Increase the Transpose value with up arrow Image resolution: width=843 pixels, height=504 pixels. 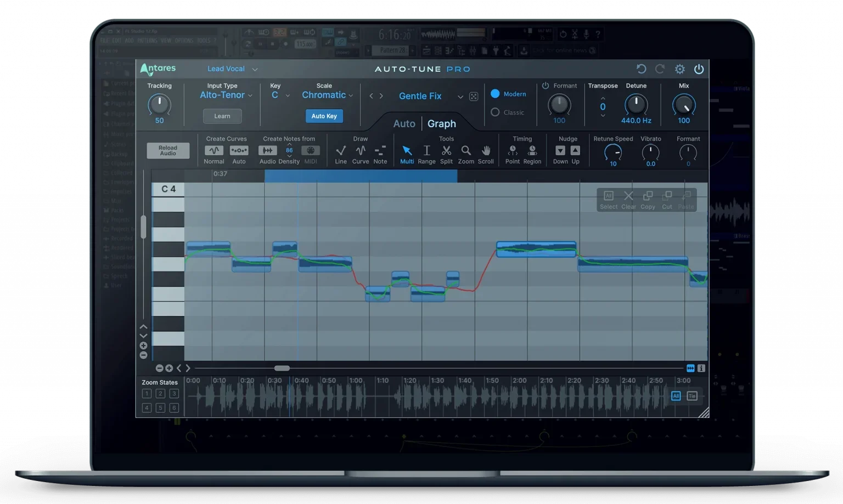(x=603, y=99)
